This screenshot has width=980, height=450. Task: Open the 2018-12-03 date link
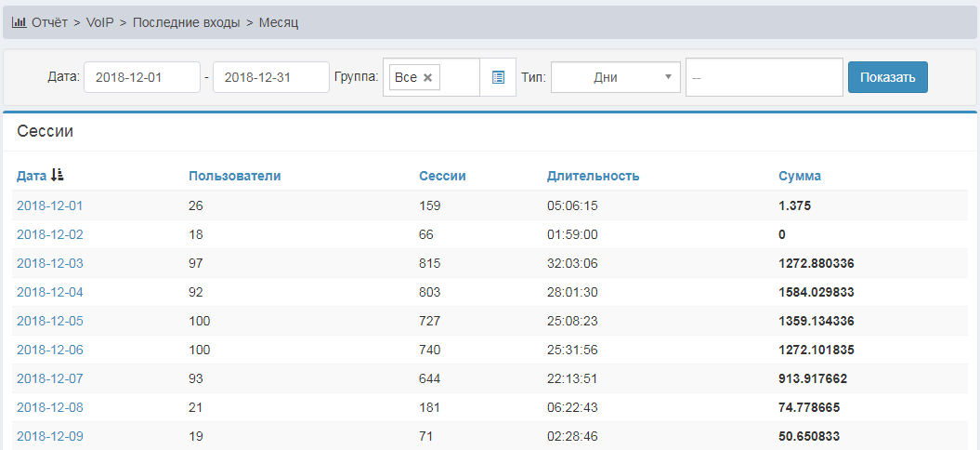point(49,263)
